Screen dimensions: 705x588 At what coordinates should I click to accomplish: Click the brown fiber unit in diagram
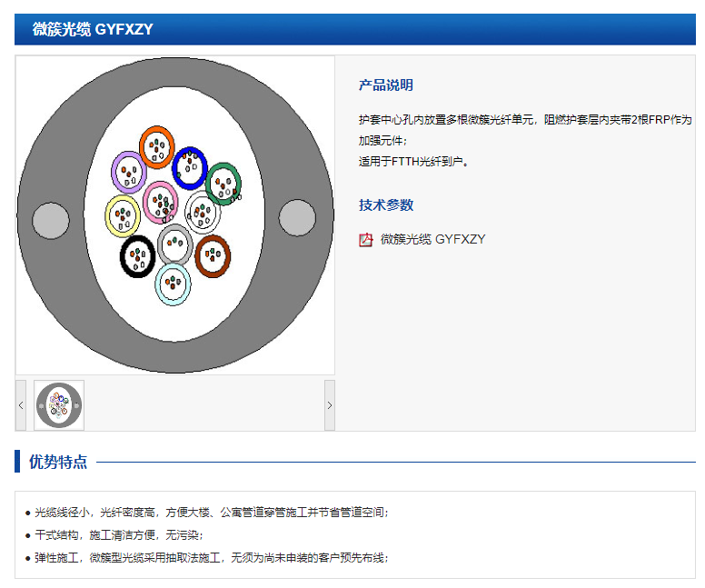click(x=213, y=255)
